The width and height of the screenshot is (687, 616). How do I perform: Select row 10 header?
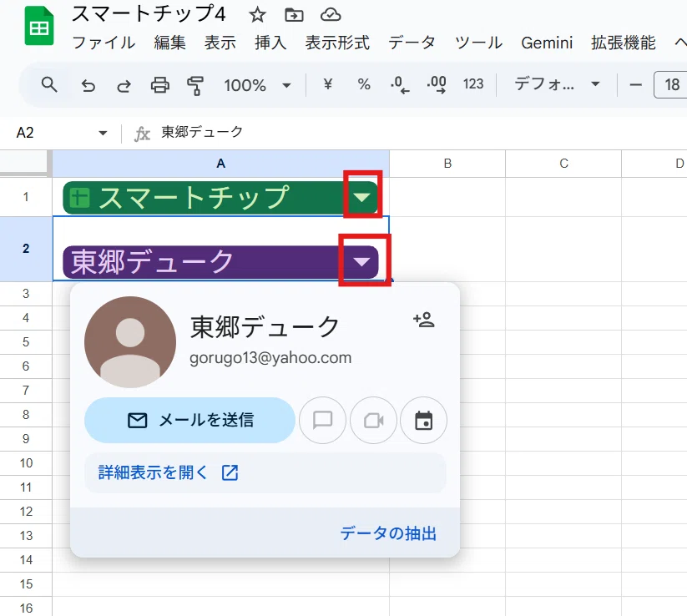pyautogui.click(x=26, y=462)
